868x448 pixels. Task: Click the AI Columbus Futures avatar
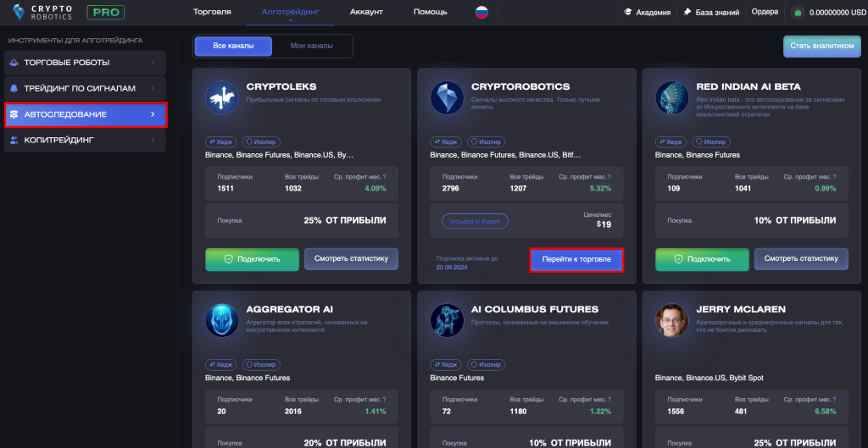447,320
